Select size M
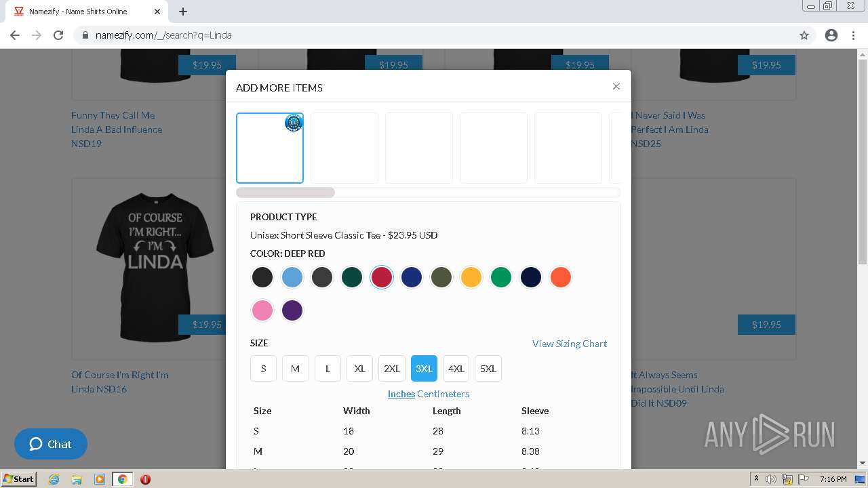The height and width of the screenshot is (488, 868). point(296,369)
